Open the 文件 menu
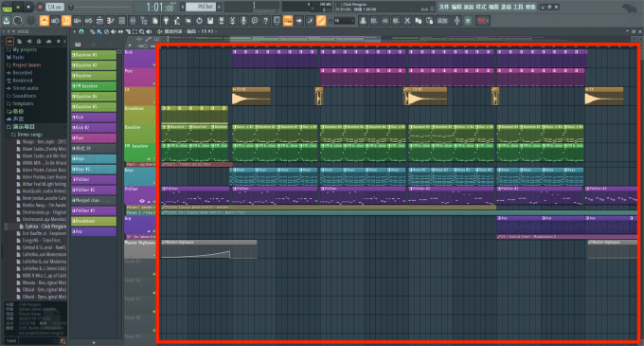This screenshot has height=346, width=644. [x=444, y=7]
